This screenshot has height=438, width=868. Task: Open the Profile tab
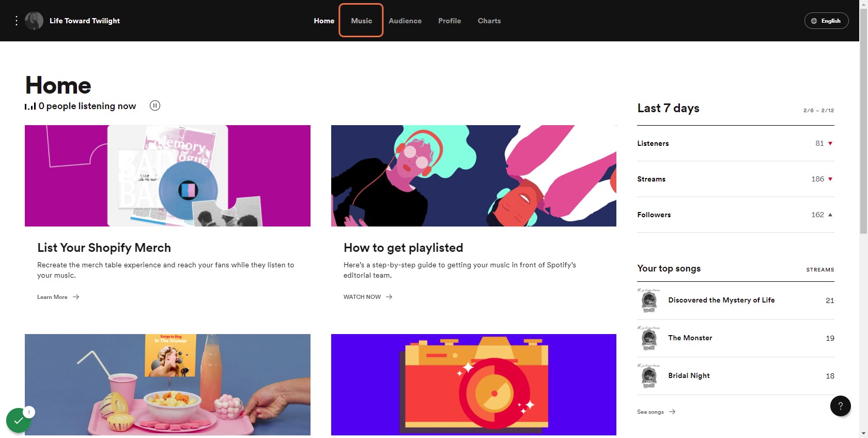point(450,21)
